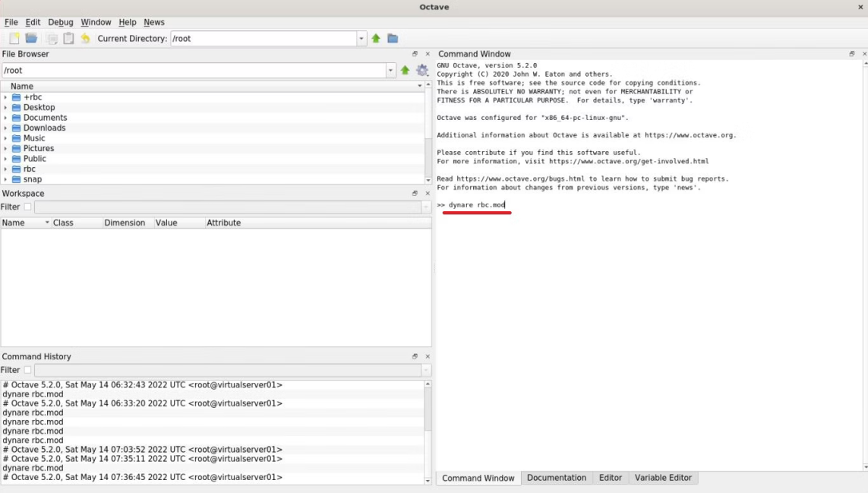Select the rbc folder
The image size is (868, 493).
[x=29, y=169]
